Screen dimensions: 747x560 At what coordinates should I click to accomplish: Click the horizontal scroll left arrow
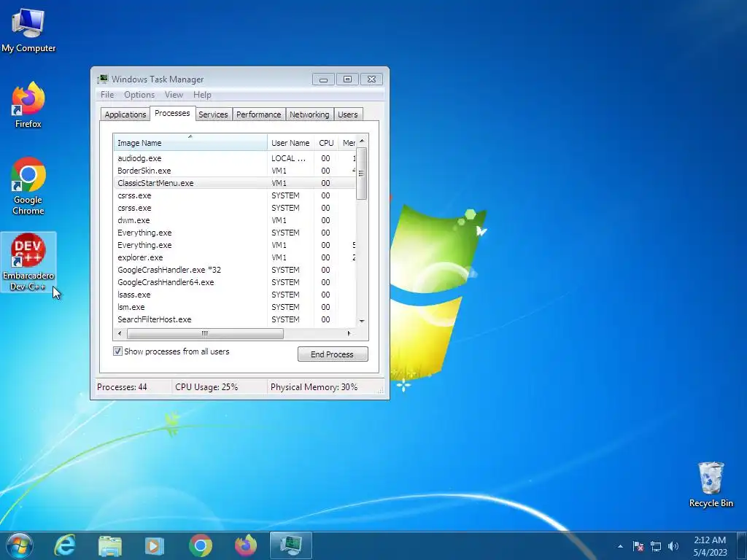120,333
